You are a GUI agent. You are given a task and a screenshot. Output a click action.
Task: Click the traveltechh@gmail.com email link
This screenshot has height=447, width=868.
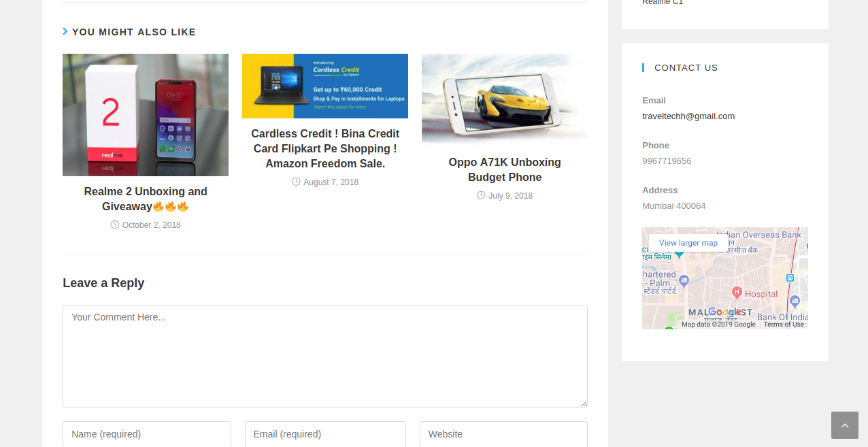point(688,116)
